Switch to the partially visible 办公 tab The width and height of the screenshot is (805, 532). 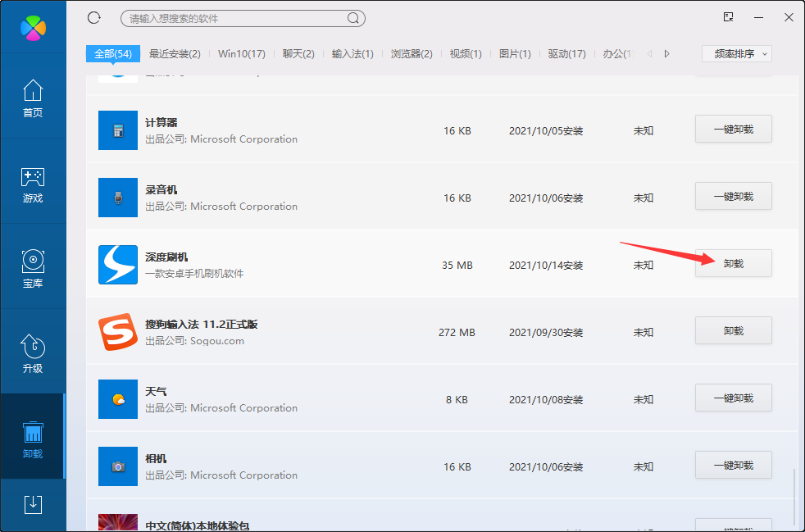point(619,54)
